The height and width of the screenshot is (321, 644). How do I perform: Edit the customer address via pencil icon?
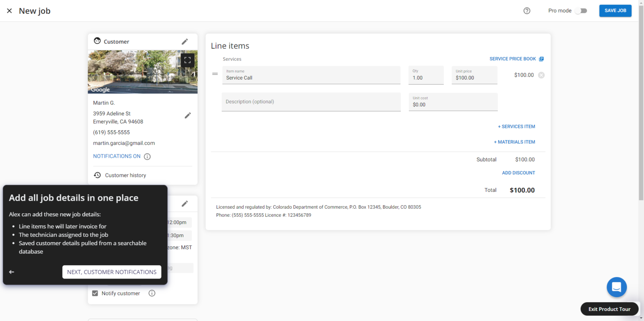(x=187, y=115)
